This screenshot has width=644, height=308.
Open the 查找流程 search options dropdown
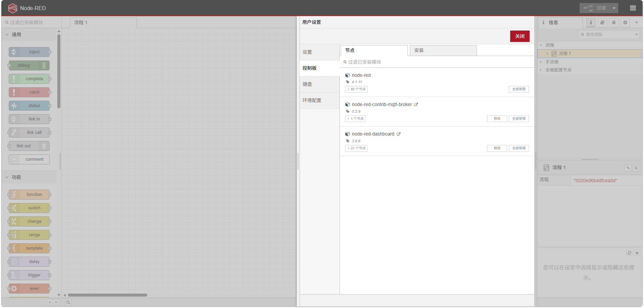(637, 35)
